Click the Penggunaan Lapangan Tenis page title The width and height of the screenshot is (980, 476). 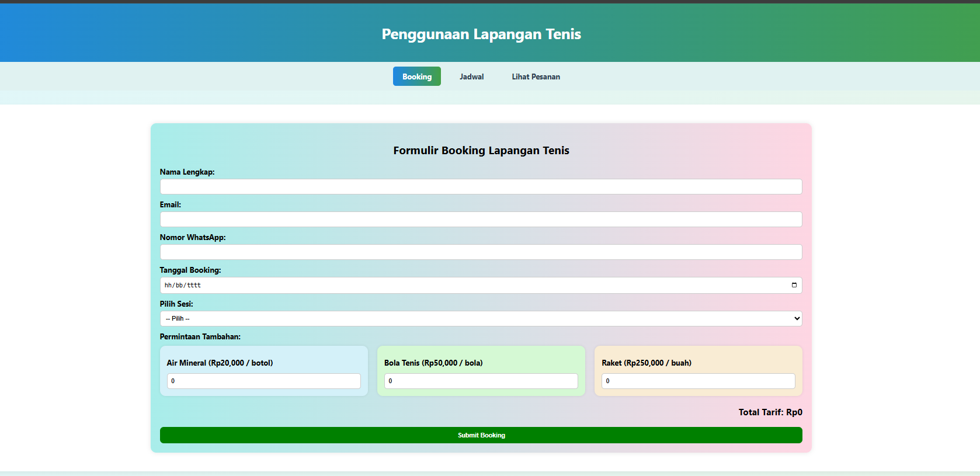point(481,34)
